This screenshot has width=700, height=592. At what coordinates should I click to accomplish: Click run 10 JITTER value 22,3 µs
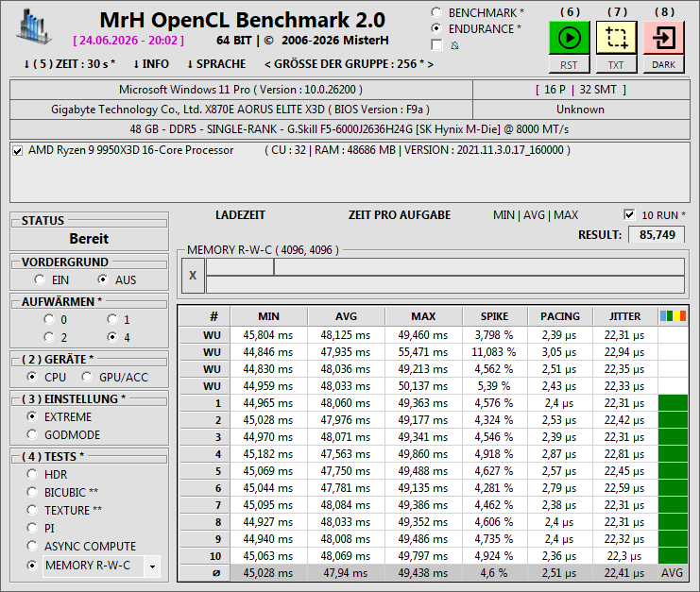pos(624,556)
